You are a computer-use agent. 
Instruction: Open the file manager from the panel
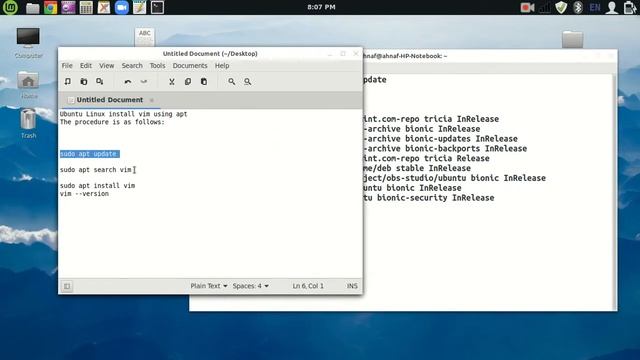pyautogui.click(x=32, y=8)
